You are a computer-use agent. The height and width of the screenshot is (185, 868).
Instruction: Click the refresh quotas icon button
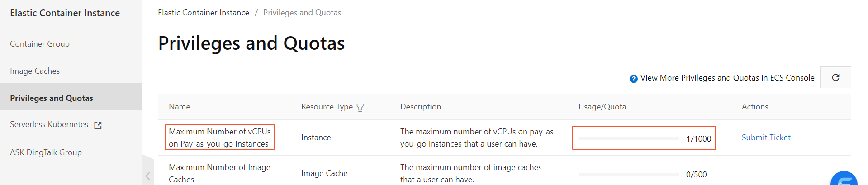coord(835,77)
